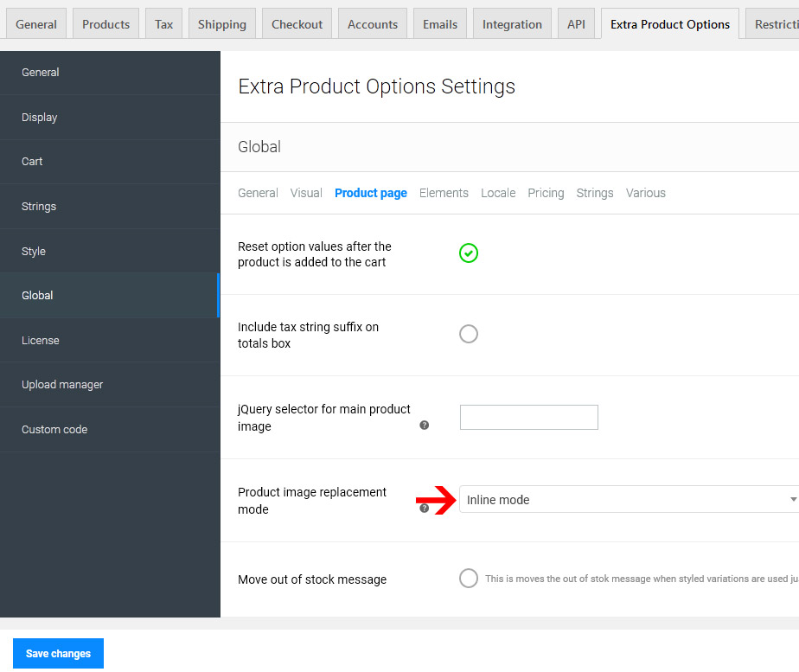Switch to the Visual sub-tab
This screenshot has height=672, width=799.
[x=306, y=193]
